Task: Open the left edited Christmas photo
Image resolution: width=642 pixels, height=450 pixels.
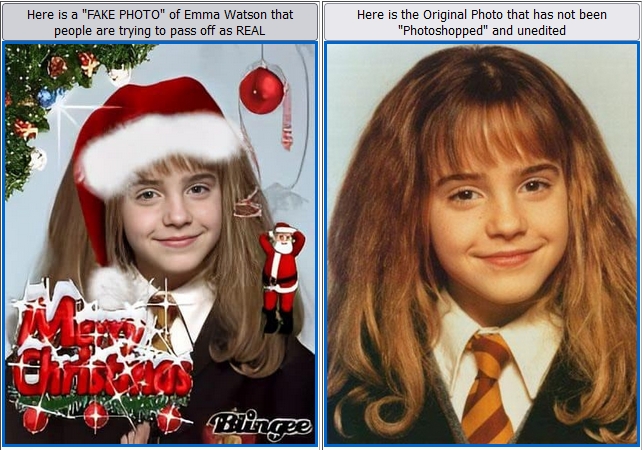Action: click(160, 243)
